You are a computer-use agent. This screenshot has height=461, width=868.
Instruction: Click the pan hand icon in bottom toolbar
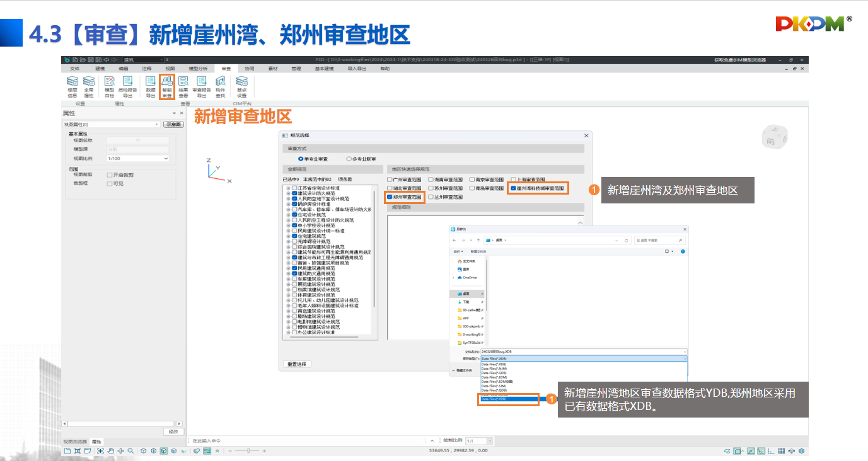(x=110, y=451)
